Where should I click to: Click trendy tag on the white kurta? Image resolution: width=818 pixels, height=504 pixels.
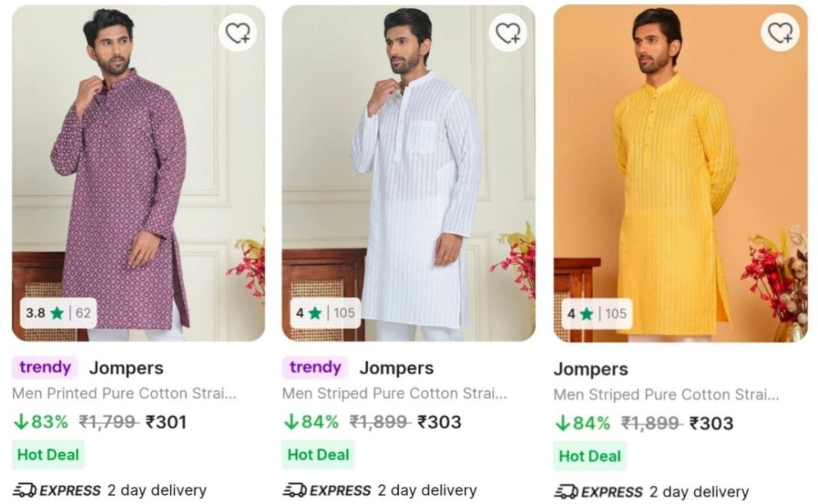click(315, 368)
